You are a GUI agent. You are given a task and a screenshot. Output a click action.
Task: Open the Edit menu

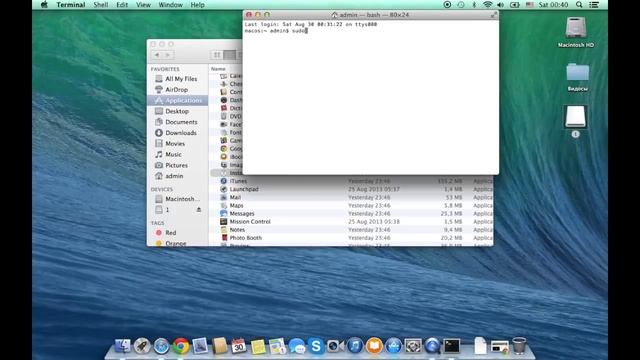[122, 5]
